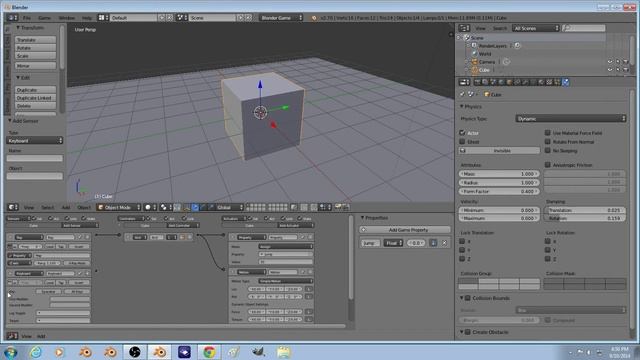The width and height of the screenshot is (640, 360).
Task: Open the File menu
Action: (x=27, y=18)
